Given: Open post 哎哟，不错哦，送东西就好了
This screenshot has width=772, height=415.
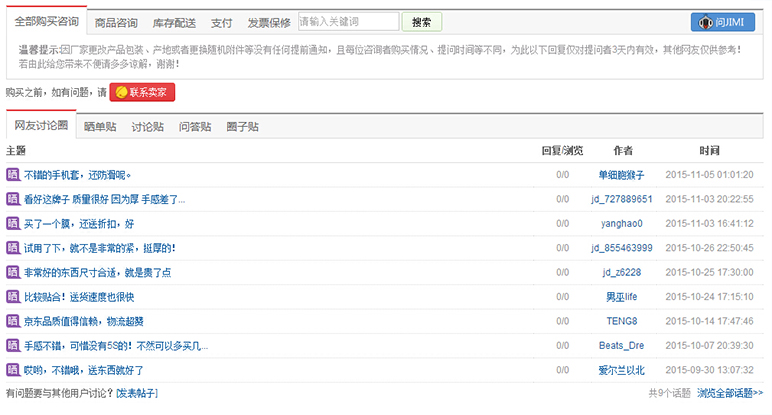Looking at the screenshot, I should point(84,370).
